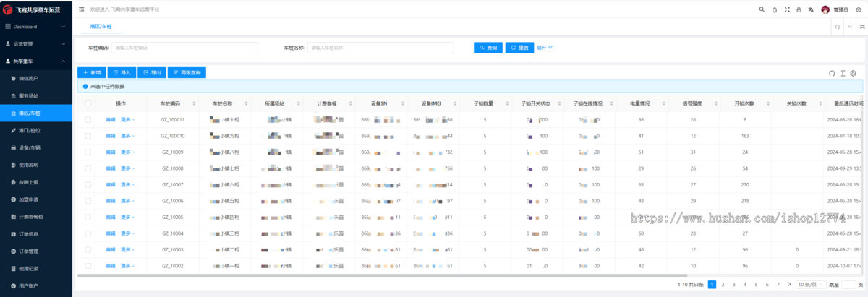Check the row GZ_100010 checkbox
The image size is (868, 297).
pos(88,136)
